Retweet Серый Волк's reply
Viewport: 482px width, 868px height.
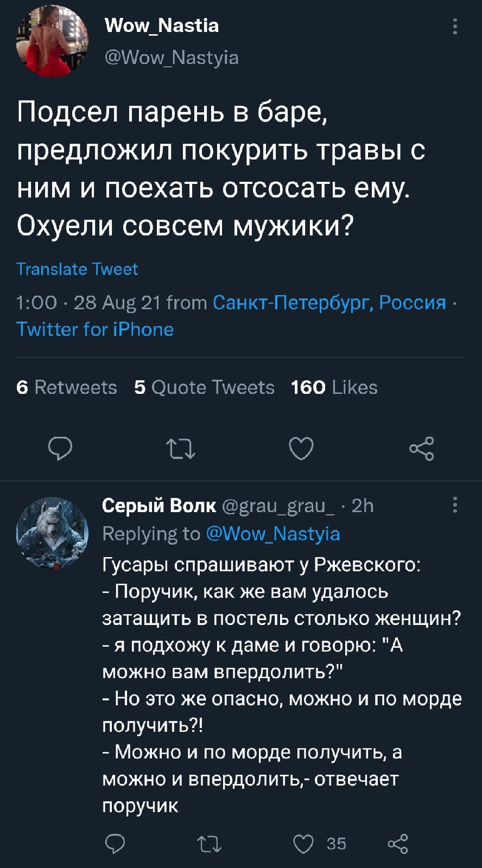[x=210, y=843]
